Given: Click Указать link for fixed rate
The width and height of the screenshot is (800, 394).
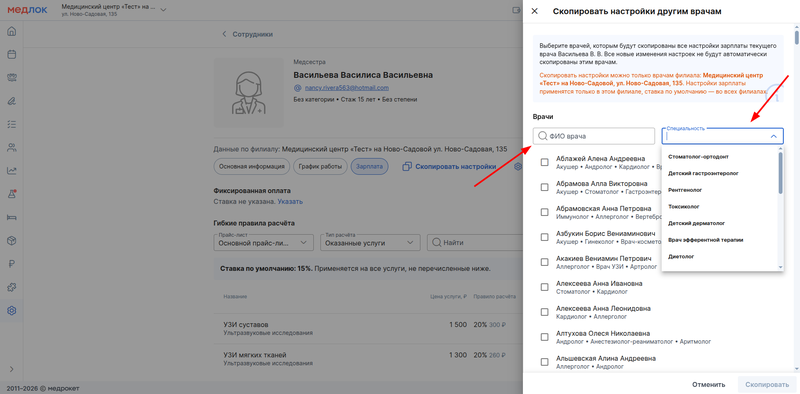Looking at the screenshot, I should coord(290,202).
